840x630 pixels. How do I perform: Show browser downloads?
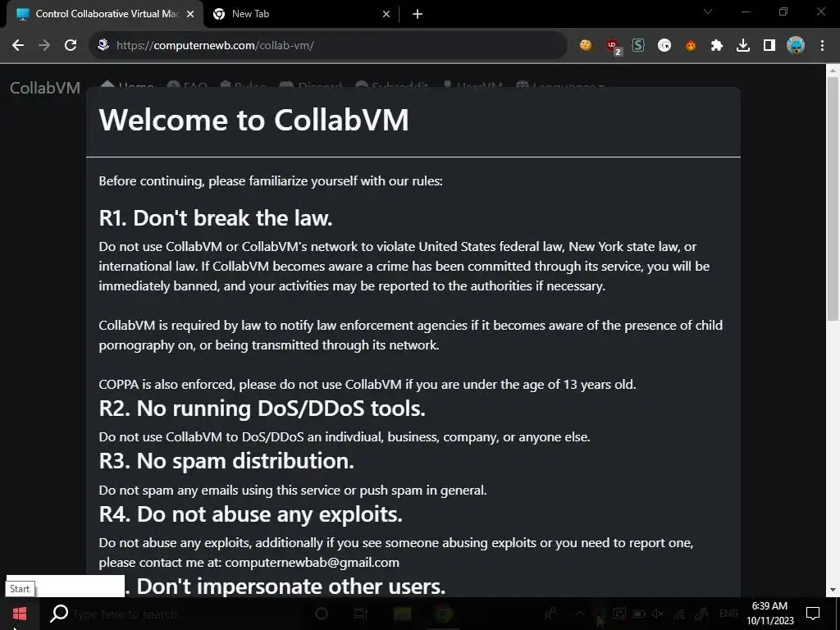tap(743, 46)
